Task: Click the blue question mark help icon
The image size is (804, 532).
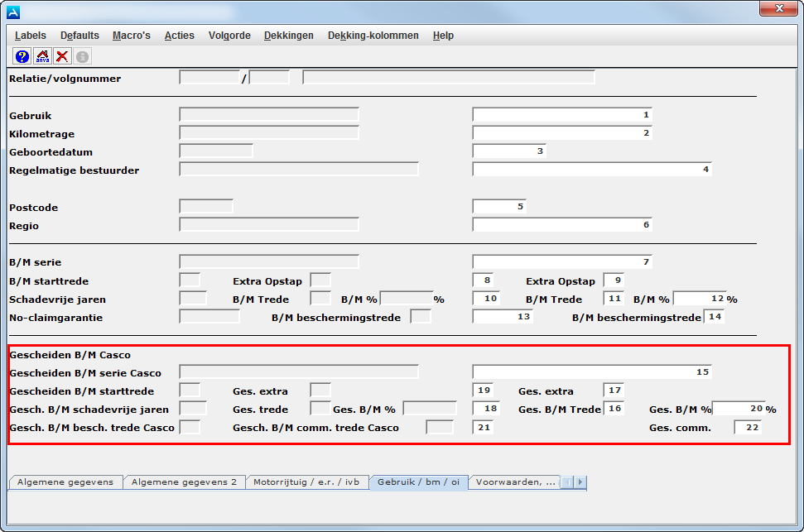Action: point(22,56)
